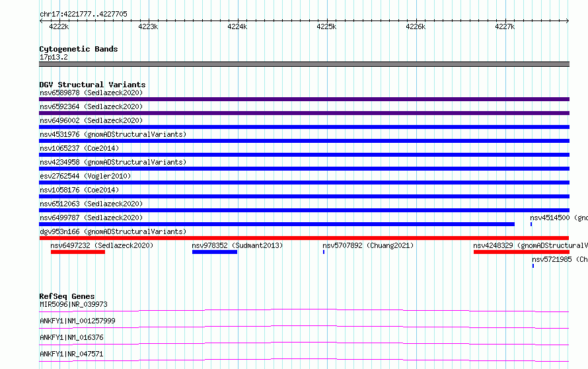Screen dimensions: 588x369
Task: Click the 17p13.2 cytogenetic band bar
Action: tap(304, 64)
